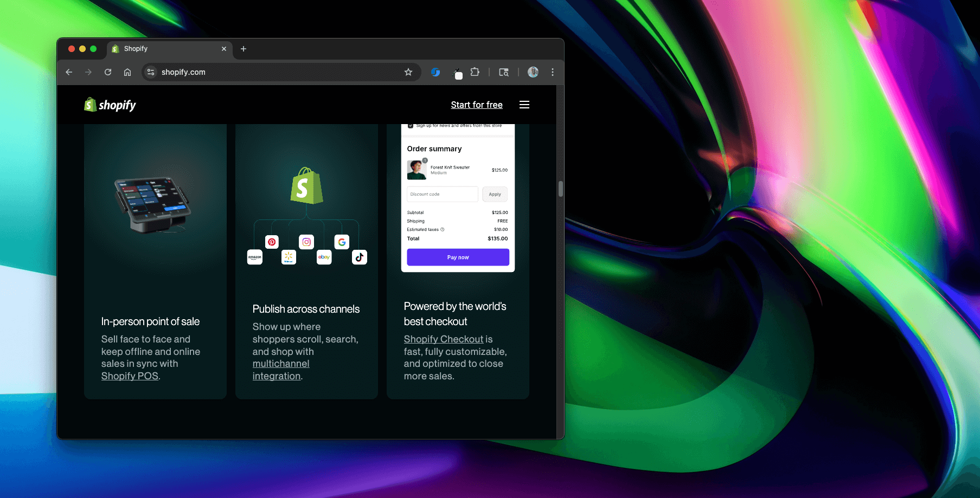The image size is (980, 498).
Task: Click the Forest Knit Sweater product thumbnail
Action: click(417, 170)
